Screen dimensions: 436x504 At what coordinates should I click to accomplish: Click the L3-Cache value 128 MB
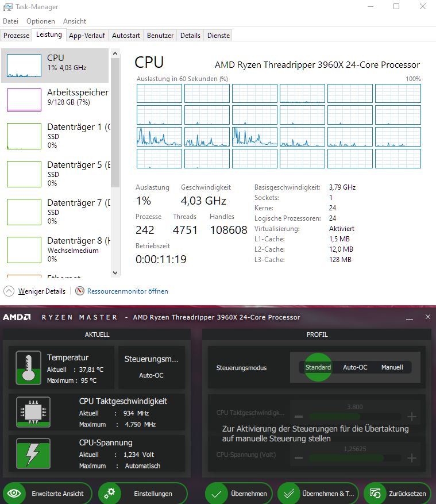pyautogui.click(x=340, y=260)
